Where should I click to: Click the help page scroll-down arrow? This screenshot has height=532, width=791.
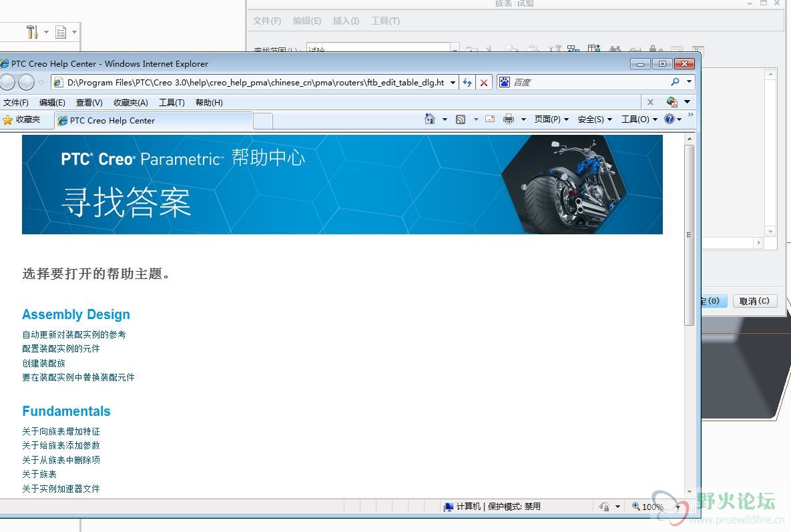click(x=690, y=492)
